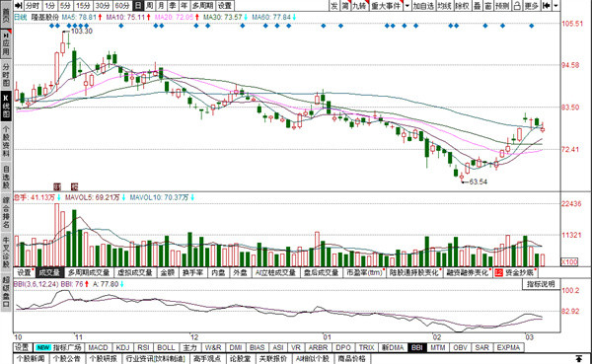Select the 季 quarterly period
The image size is (592, 364).
point(173,6)
